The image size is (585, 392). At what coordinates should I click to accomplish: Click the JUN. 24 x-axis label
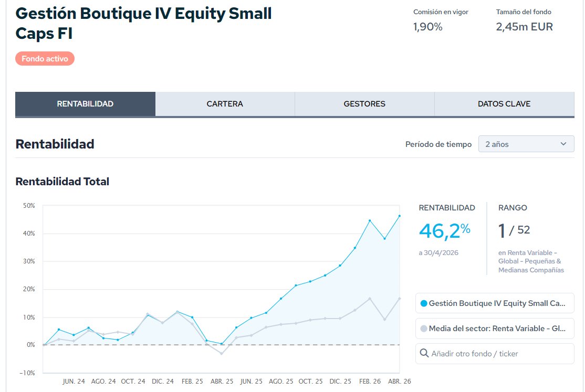coord(74,382)
